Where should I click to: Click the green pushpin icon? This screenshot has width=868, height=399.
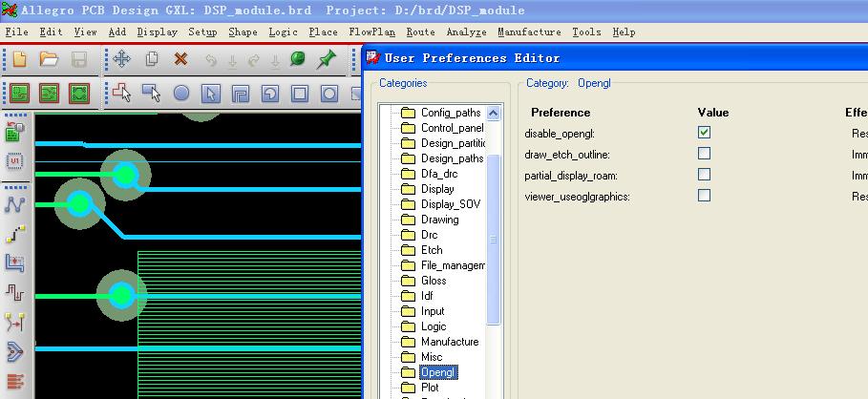click(x=327, y=59)
